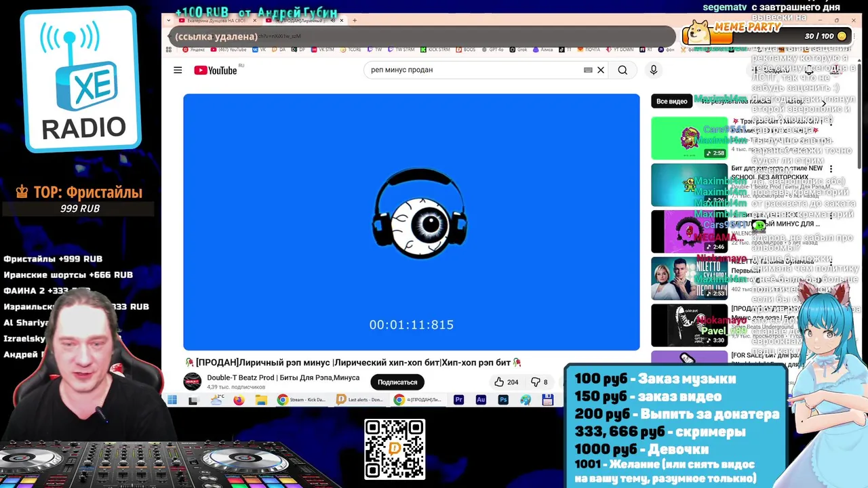Select the Все видео filter chip
Viewport: 868px width, 488px height.
coord(671,101)
